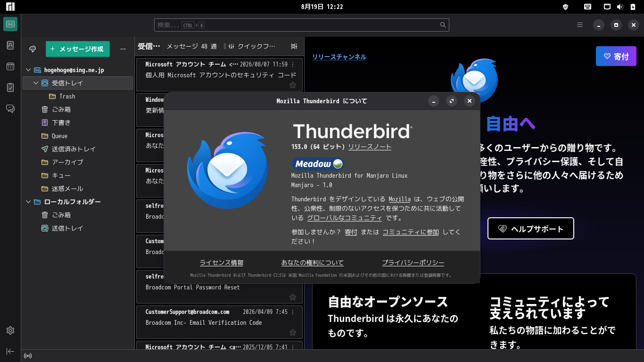Open the ライセンス情報 link
The image size is (644, 362).
click(x=222, y=263)
